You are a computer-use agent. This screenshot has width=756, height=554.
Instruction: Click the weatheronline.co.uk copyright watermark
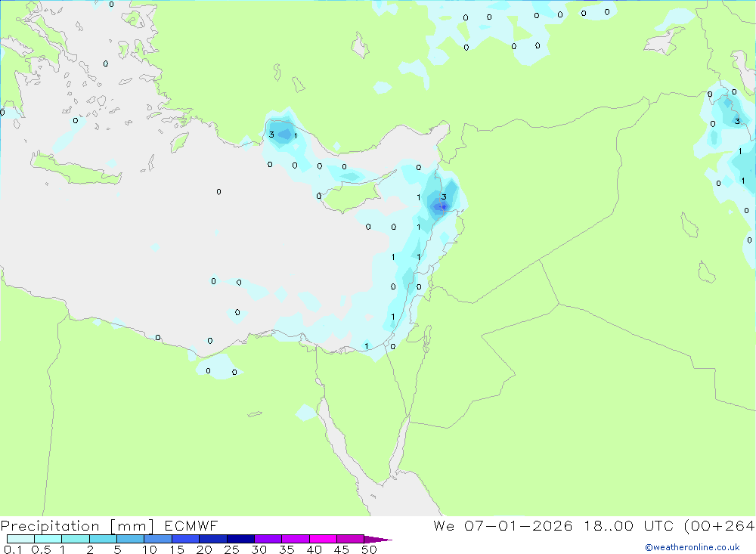(692, 547)
